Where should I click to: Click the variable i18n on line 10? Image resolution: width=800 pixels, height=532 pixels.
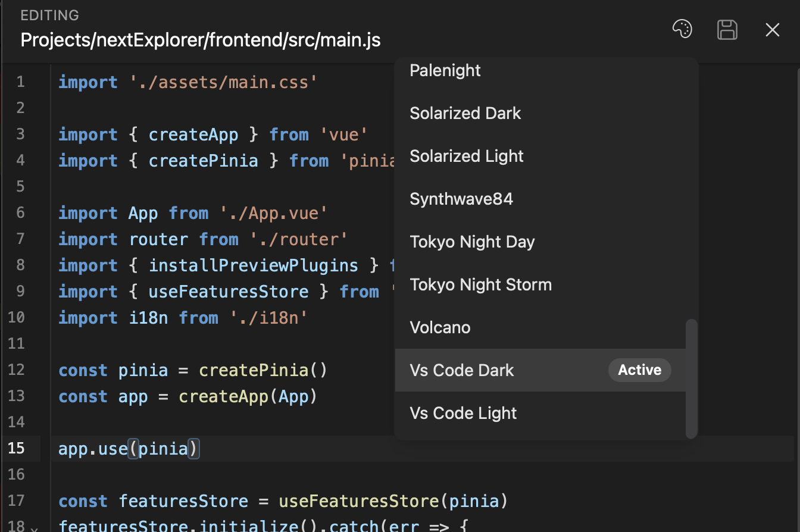coord(149,318)
